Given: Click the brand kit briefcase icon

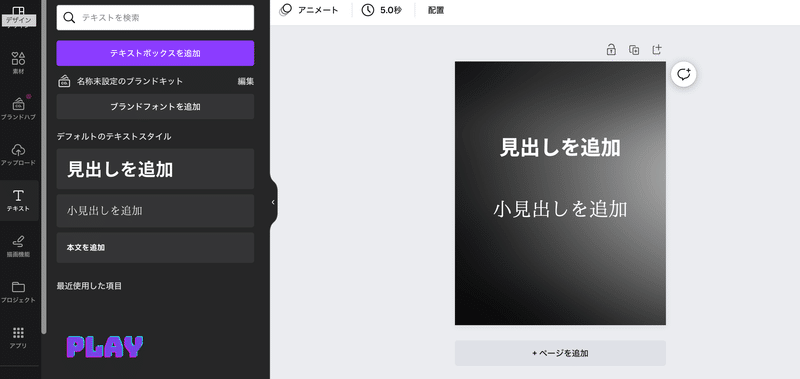Looking at the screenshot, I should click(x=64, y=81).
